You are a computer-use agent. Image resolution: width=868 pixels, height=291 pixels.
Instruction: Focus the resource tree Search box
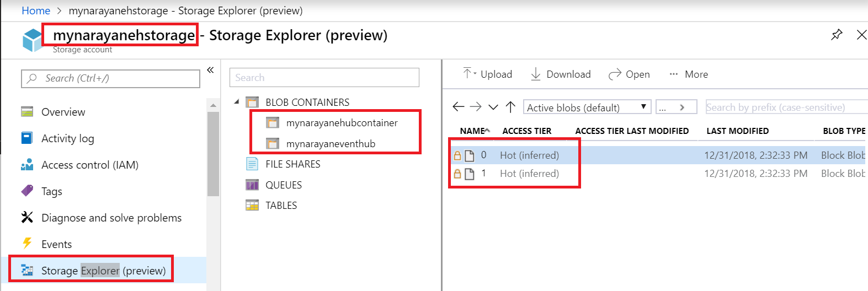click(324, 78)
